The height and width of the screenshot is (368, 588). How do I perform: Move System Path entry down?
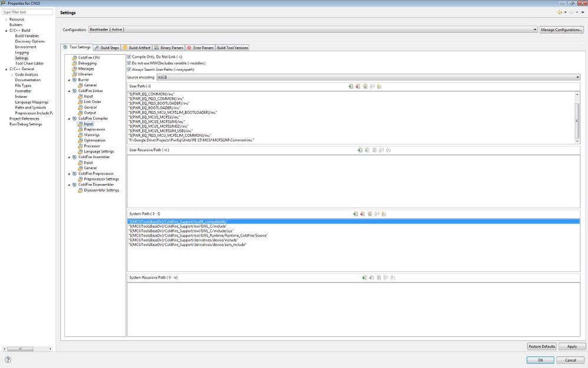(x=384, y=214)
